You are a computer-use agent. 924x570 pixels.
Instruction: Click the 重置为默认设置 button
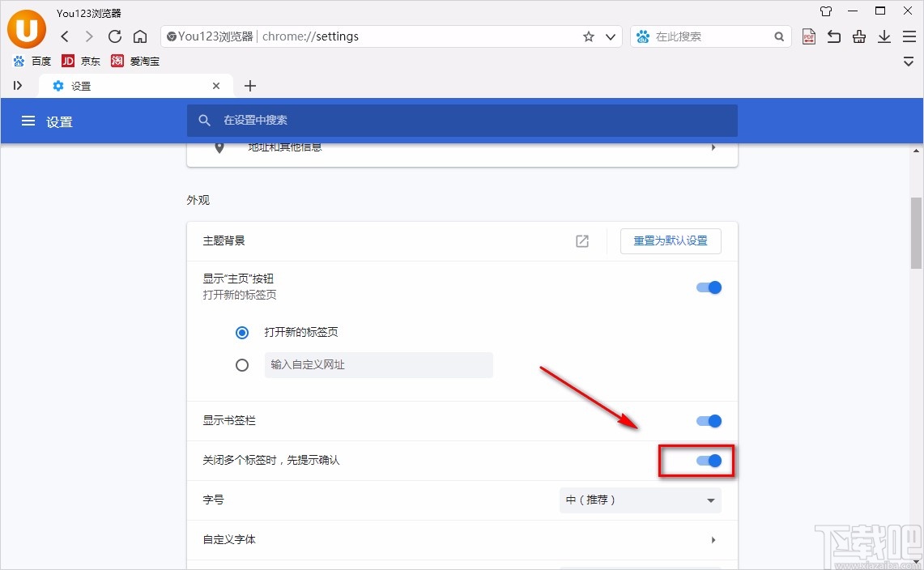tap(671, 240)
